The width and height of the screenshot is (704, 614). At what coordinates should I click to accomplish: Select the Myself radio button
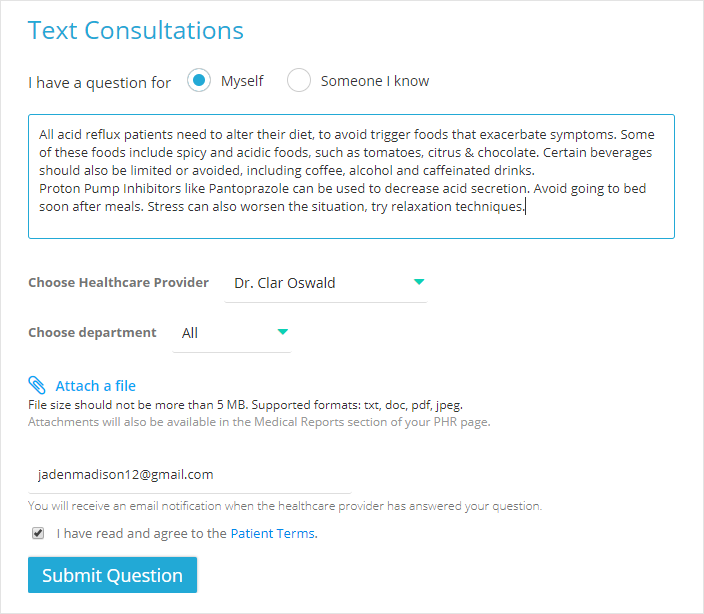(199, 80)
